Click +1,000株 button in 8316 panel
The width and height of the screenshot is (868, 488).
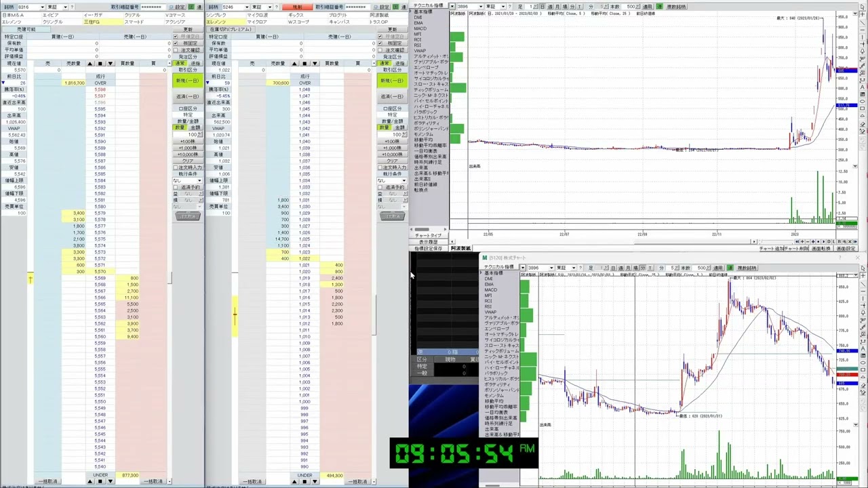pyautogui.click(x=188, y=148)
